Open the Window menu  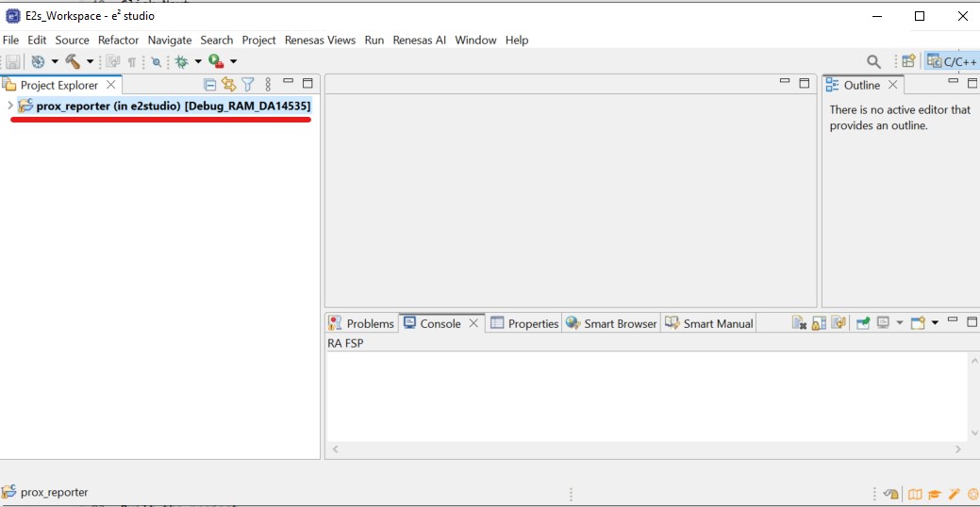click(x=475, y=40)
